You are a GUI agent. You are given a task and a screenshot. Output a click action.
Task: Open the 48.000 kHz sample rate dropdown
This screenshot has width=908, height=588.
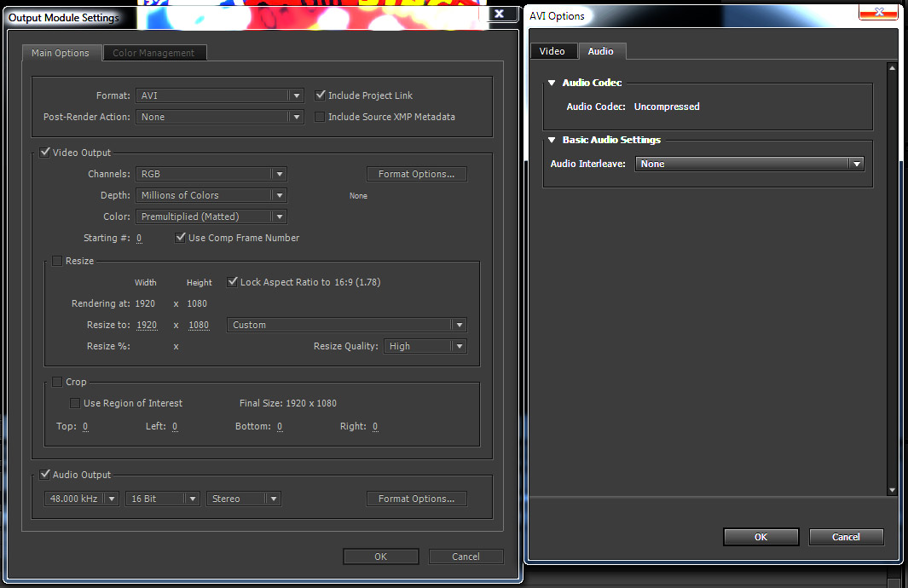click(x=82, y=499)
